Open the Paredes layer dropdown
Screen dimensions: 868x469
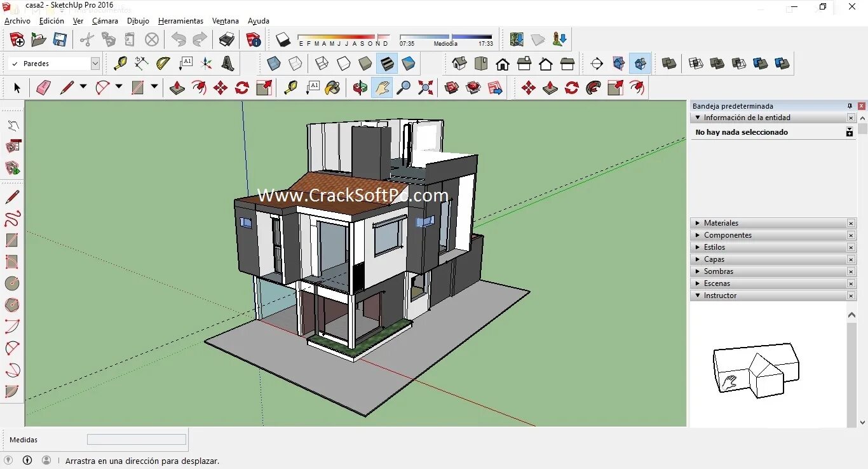pos(95,64)
